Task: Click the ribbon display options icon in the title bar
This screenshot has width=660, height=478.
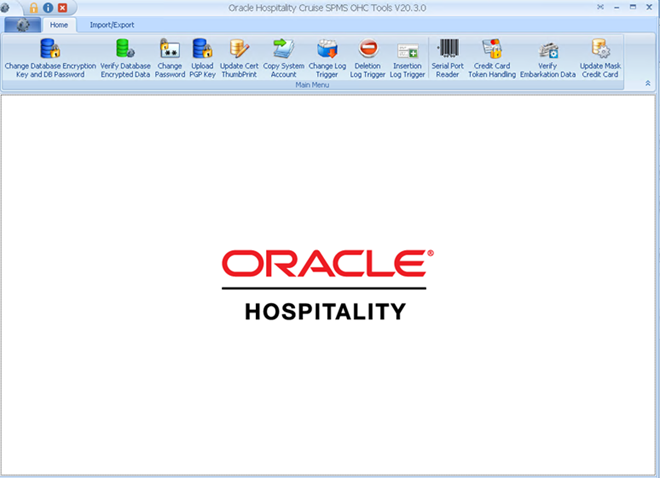Action: pos(601,7)
